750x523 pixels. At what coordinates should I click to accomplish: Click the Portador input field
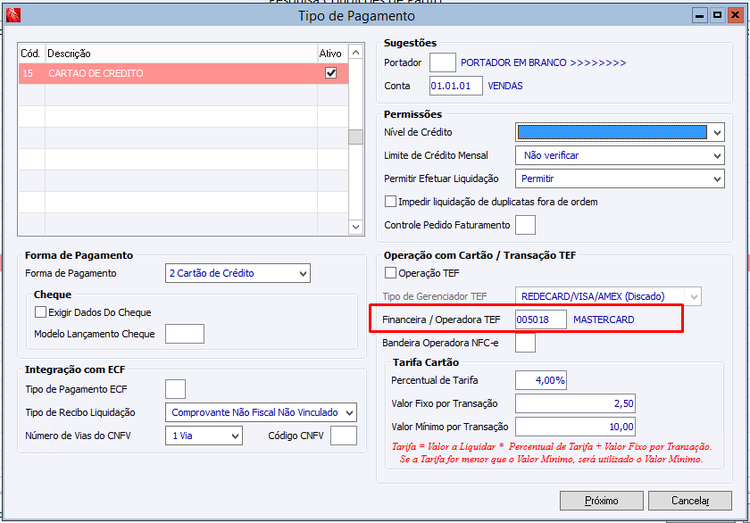(442, 62)
